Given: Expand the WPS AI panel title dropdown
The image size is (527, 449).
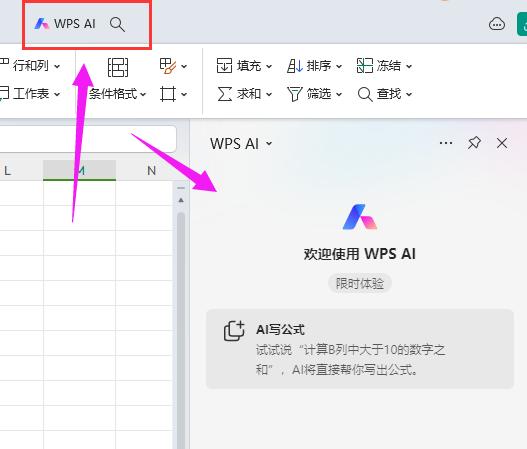Looking at the screenshot, I should pyautogui.click(x=269, y=144).
